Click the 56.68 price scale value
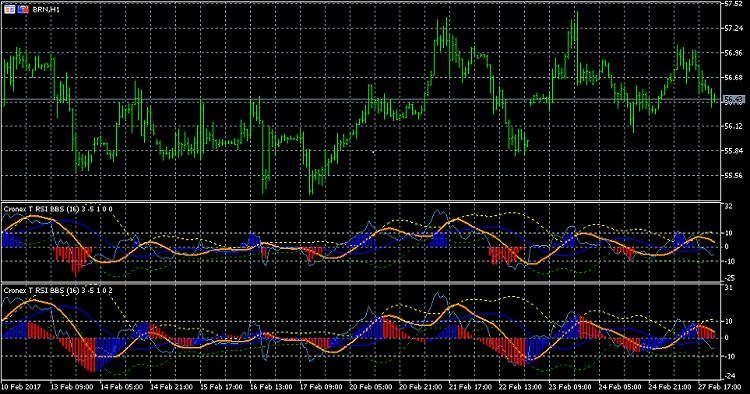Screen dimensions: 750x394 pyautogui.click(x=733, y=77)
